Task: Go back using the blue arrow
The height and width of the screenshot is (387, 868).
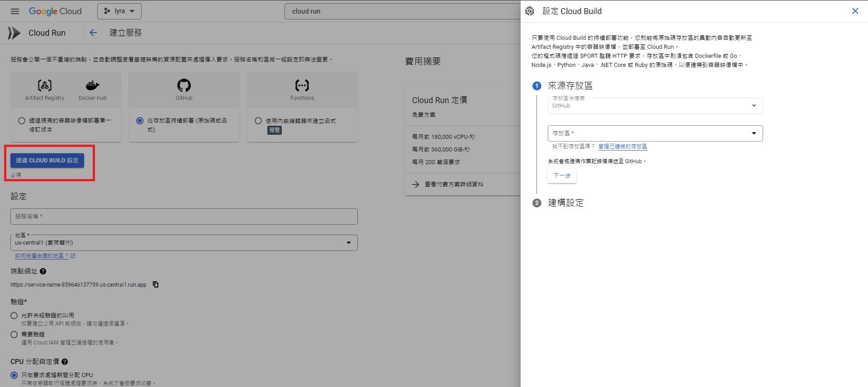Action: click(93, 33)
